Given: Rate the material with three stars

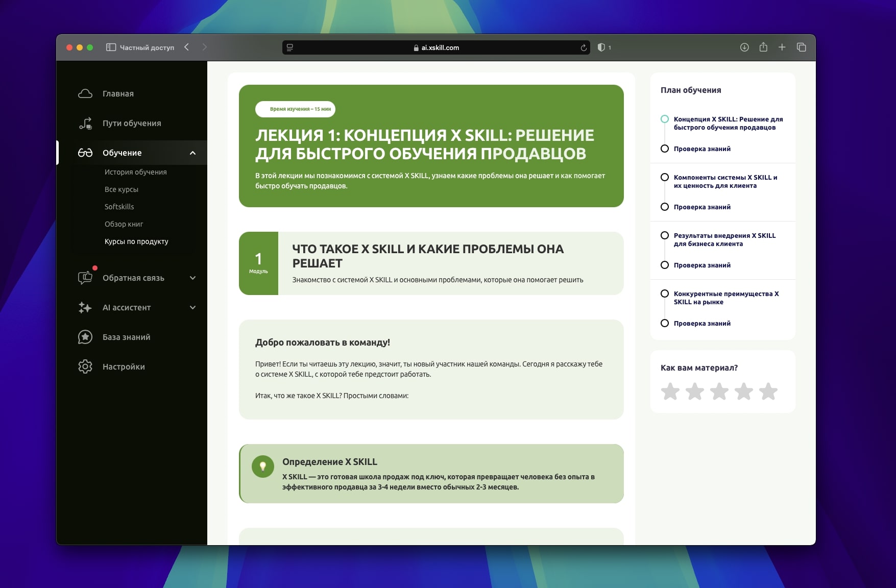Looking at the screenshot, I should point(719,391).
